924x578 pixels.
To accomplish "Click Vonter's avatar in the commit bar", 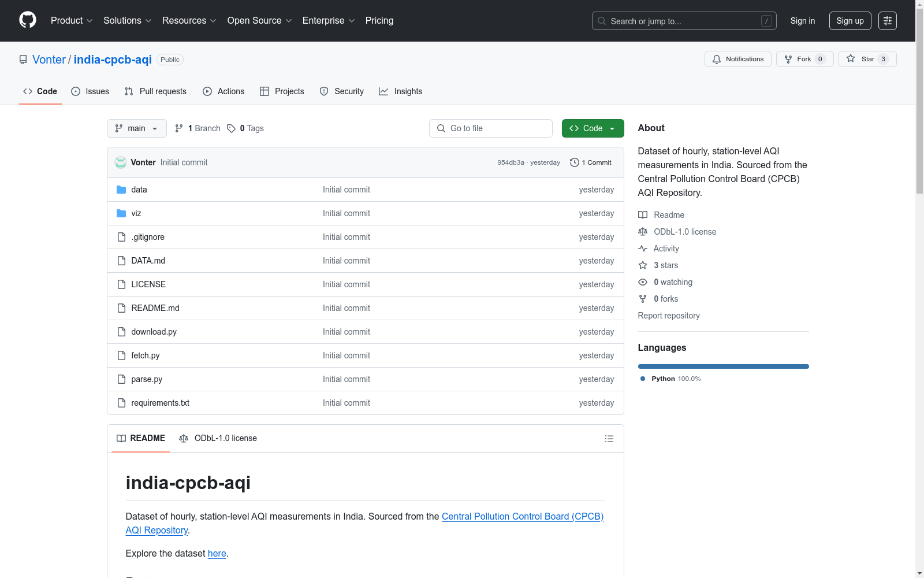I will (121, 162).
